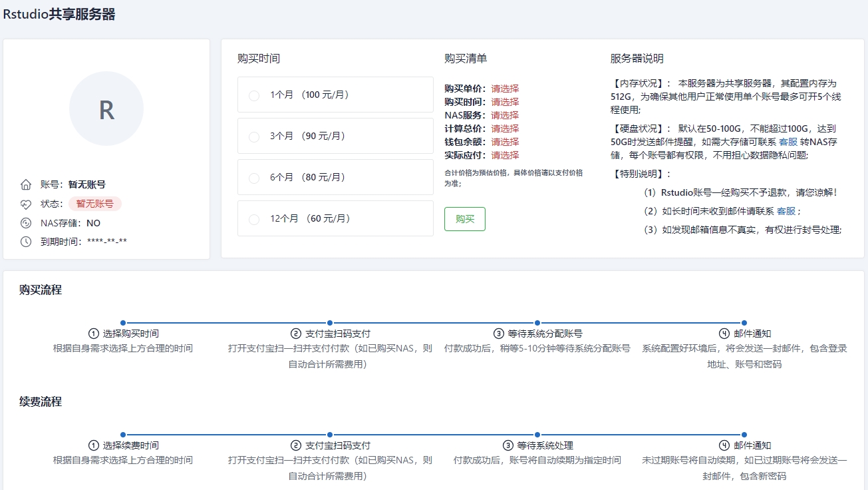
Task: Click step ② 支付宝扫码支付 under 续费流程
Action: click(331, 445)
